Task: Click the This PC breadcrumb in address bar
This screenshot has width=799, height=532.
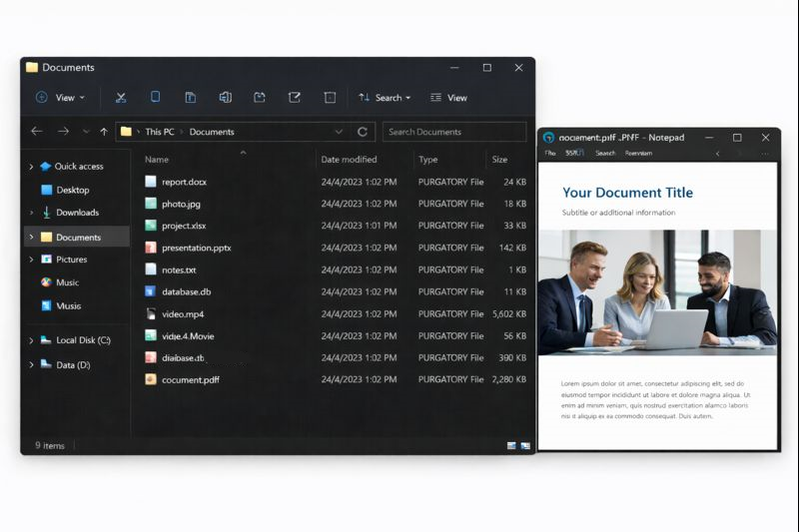Action: tap(160, 132)
